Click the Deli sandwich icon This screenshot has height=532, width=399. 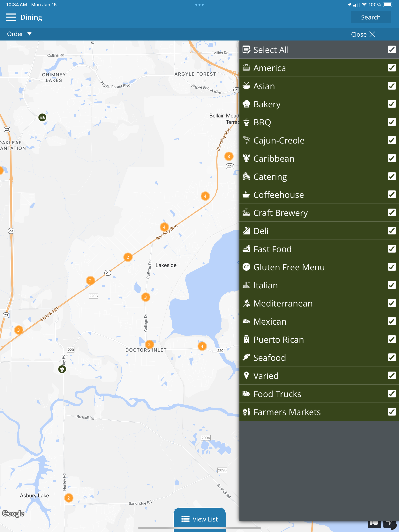(x=246, y=231)
